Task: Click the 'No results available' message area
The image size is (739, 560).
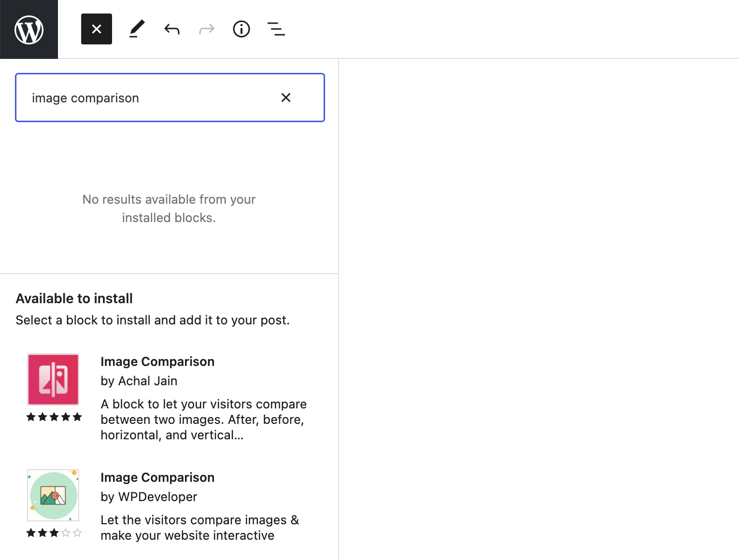Action: point(169,208)
